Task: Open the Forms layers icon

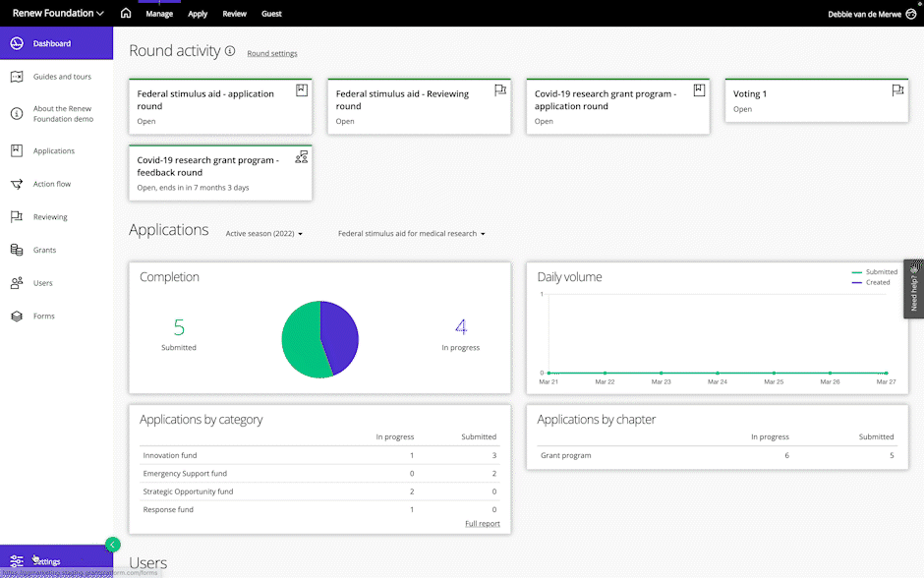Action: tap(17, 317)
